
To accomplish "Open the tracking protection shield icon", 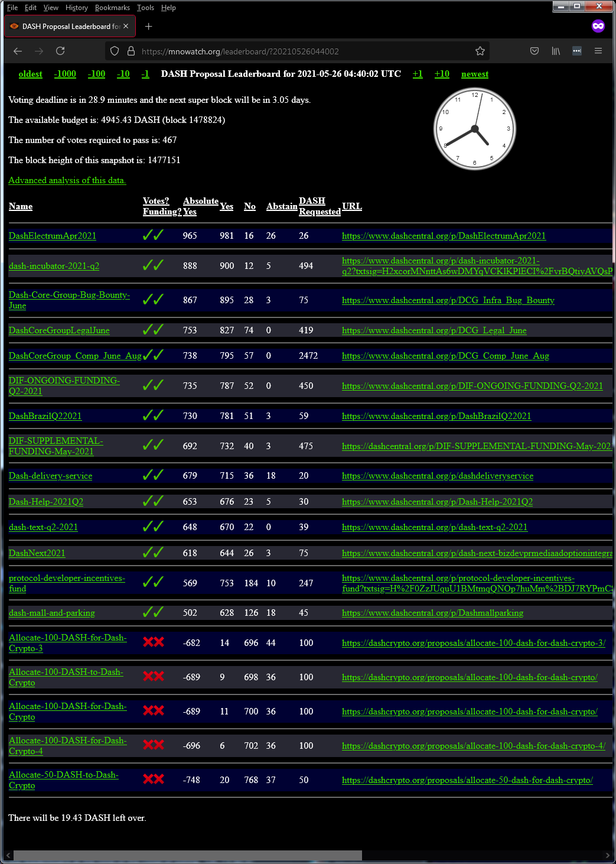I will [115, 51].
